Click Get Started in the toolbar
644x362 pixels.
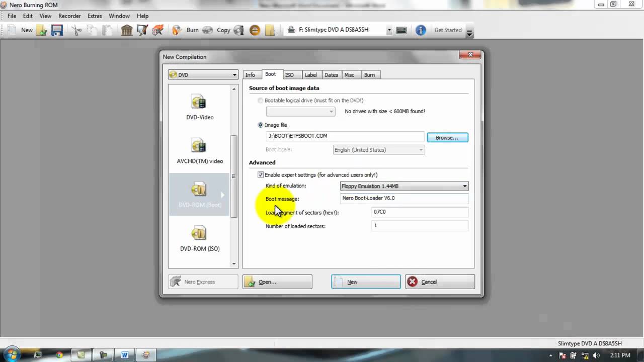(x=448, y=30)
